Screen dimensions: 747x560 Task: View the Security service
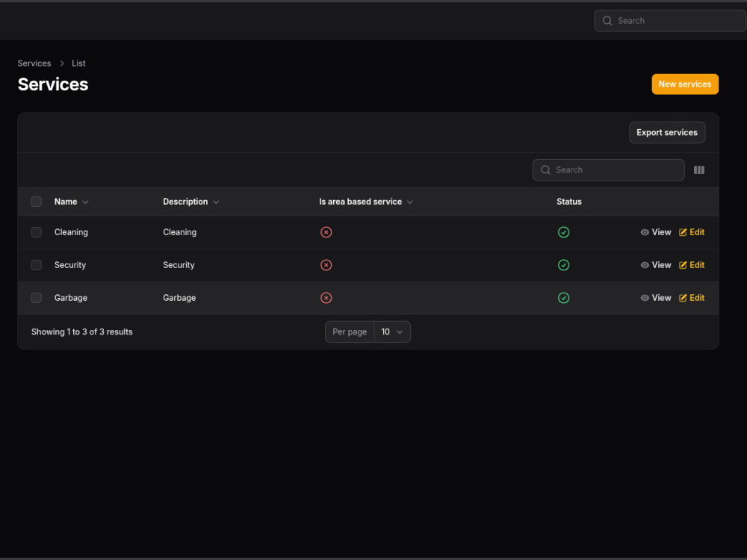(656, 265)
